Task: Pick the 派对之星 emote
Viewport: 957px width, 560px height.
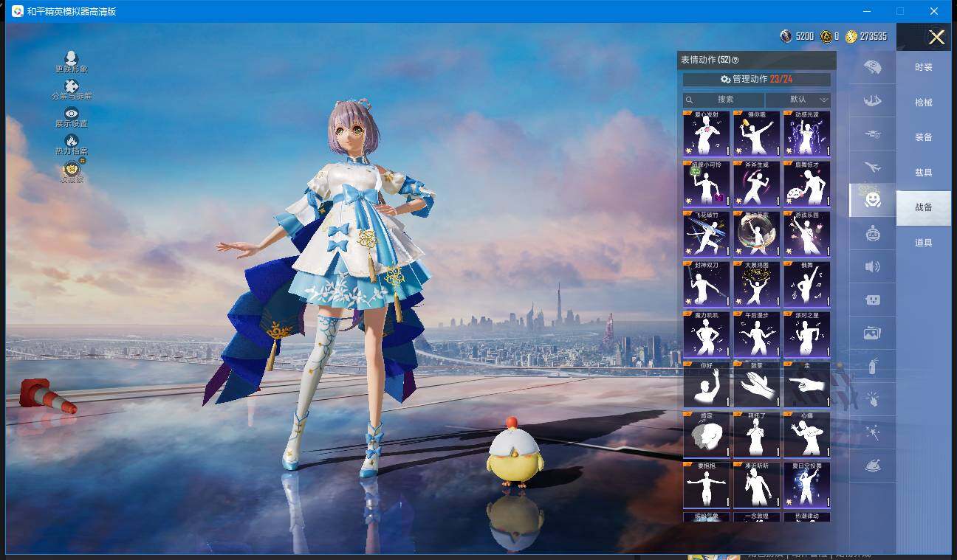Action: click(807, 334)
